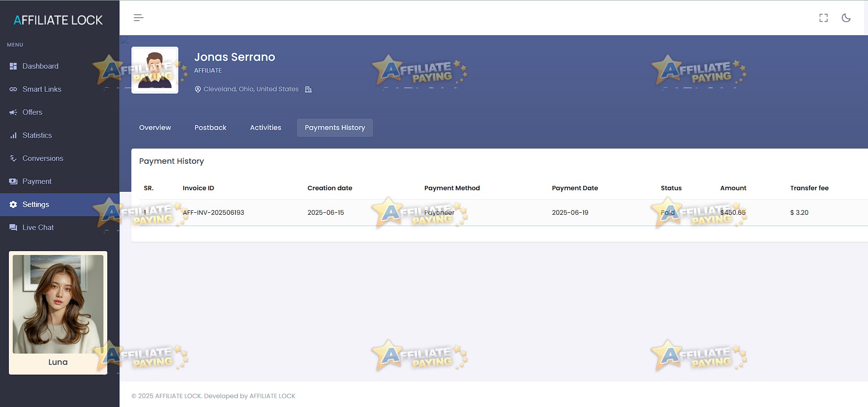Click the $ 3.20 transfer fee cell

pyautogui.click(x=799, y=212)
